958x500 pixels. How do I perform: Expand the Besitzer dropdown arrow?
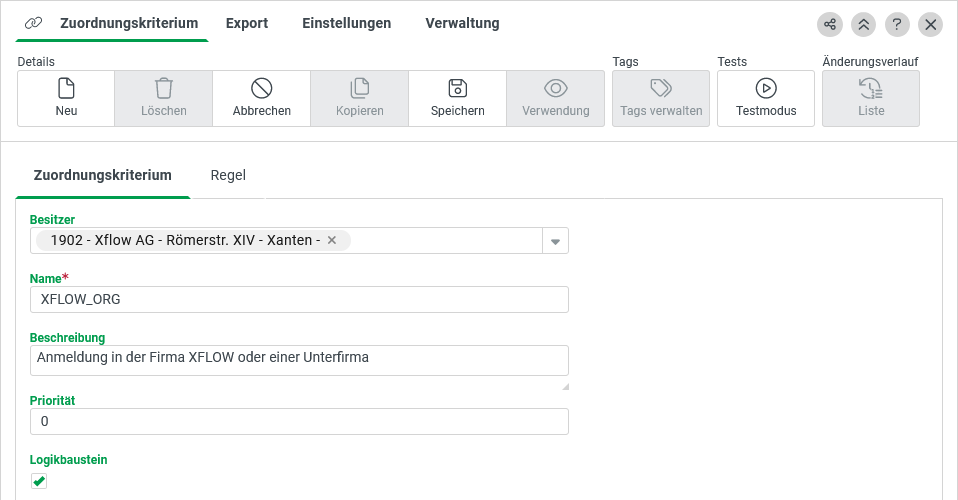[556, 241]
